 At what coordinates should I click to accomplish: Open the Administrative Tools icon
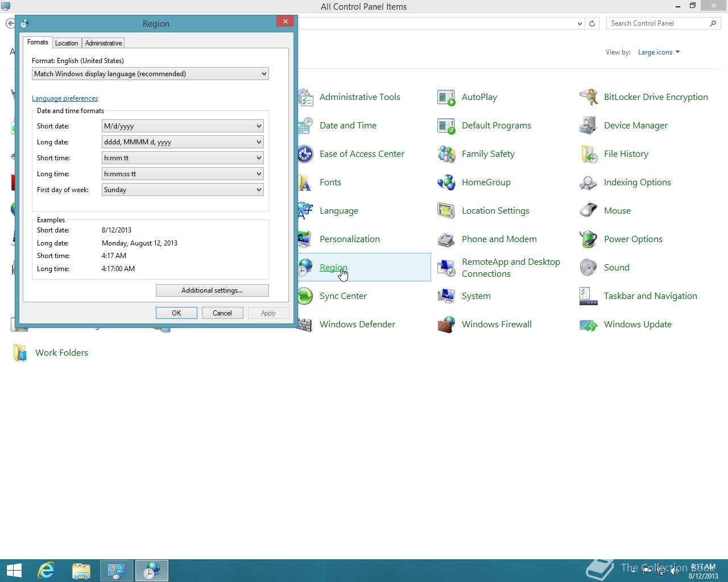tap(305, 97)
